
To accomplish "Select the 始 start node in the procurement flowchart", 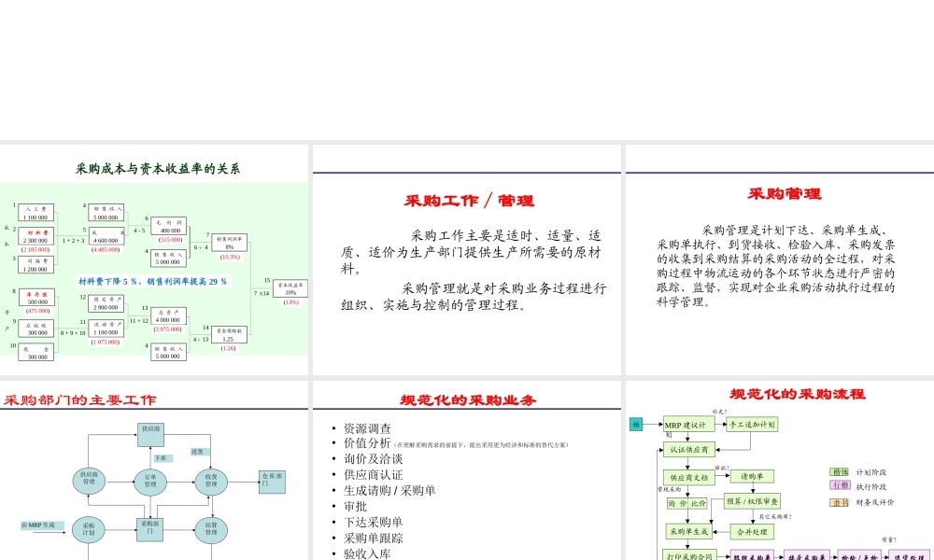I will pyautogui.click(x=635, y=424).
